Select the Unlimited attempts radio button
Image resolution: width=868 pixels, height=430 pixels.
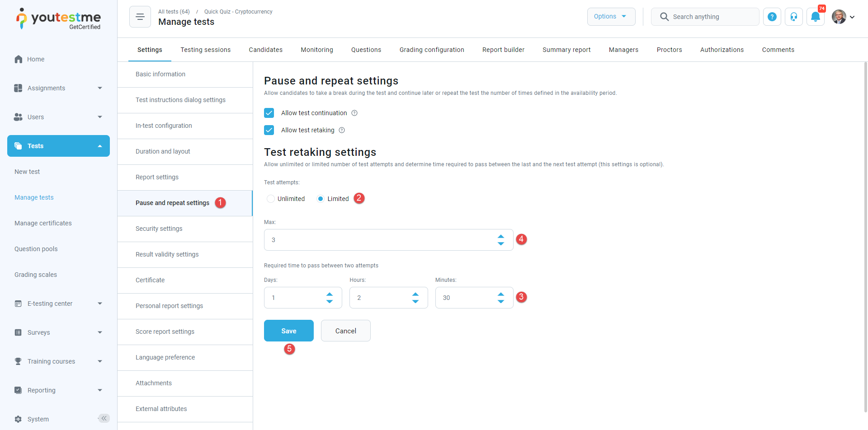pyautogui.click(x=271, y=199)
